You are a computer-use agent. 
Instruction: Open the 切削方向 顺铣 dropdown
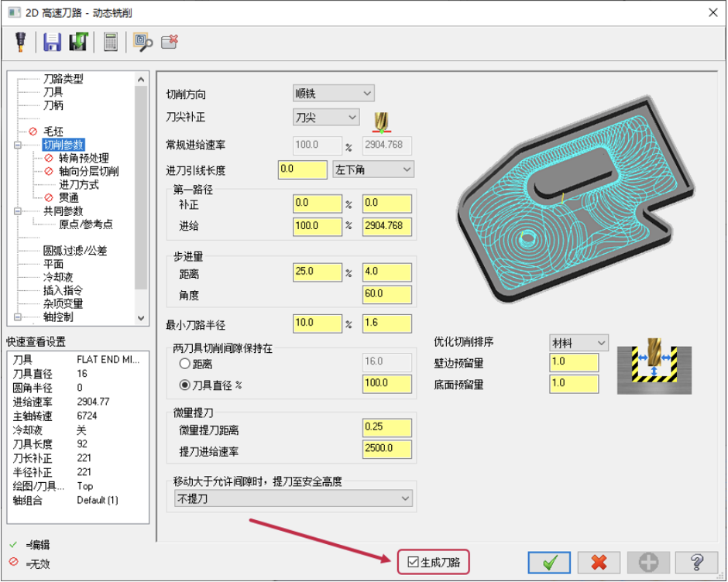coord(333,94)
